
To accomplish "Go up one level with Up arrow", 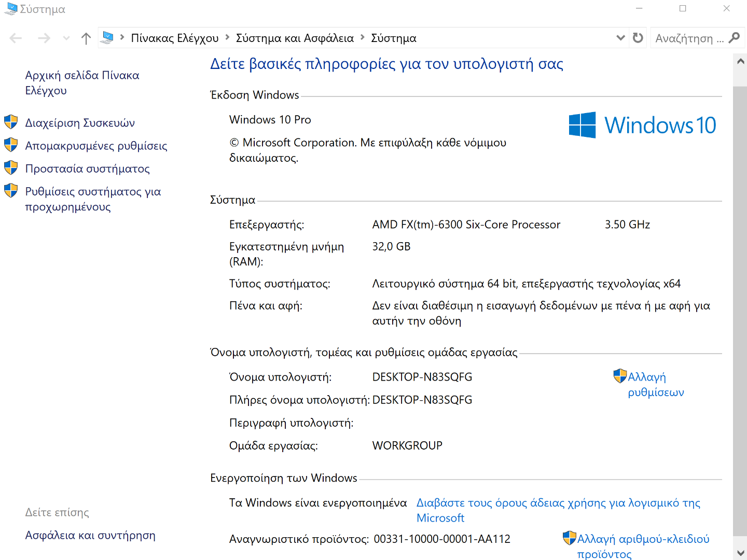I will [x=86, y=38].
